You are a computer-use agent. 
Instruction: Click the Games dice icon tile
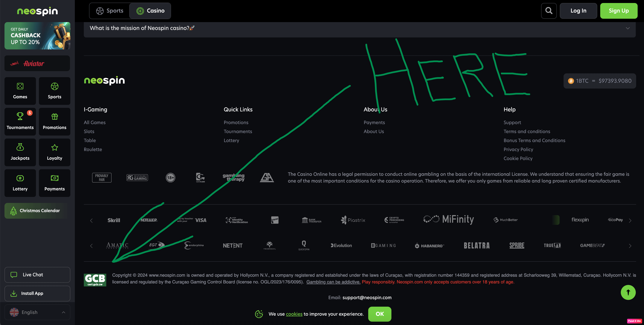coord(20,91)
